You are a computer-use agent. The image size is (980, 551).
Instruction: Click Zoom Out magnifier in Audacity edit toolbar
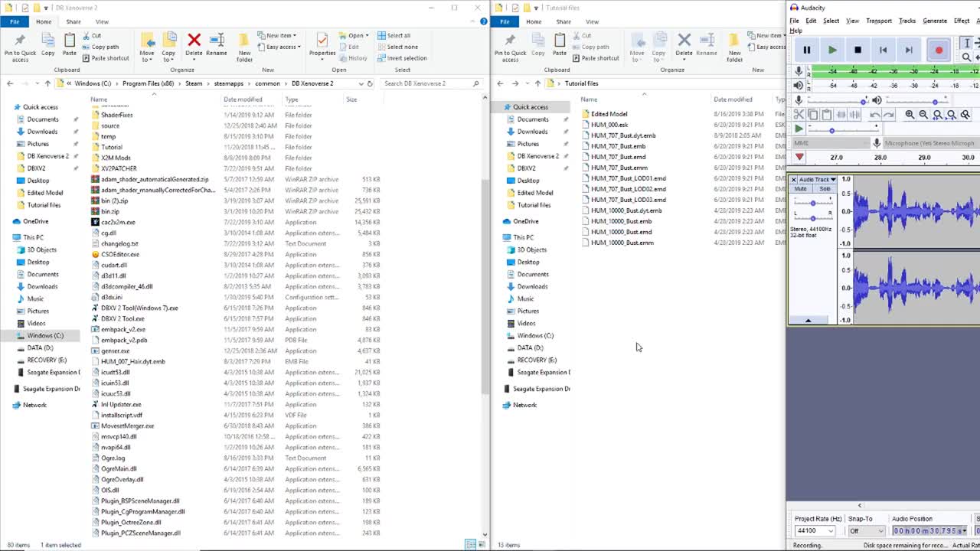[x=923, y=115]
